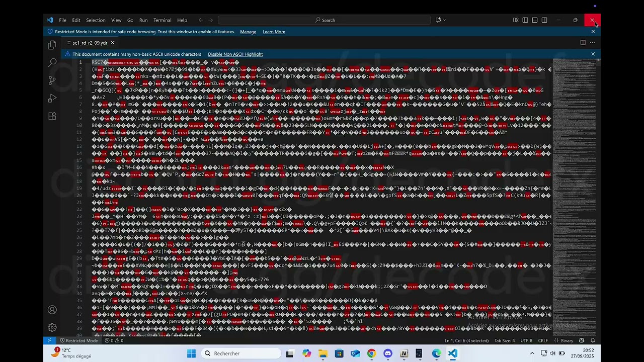Expand the Copilot chat dropdown arrow
Screen dimensions: 644x362
click(444, 20)
